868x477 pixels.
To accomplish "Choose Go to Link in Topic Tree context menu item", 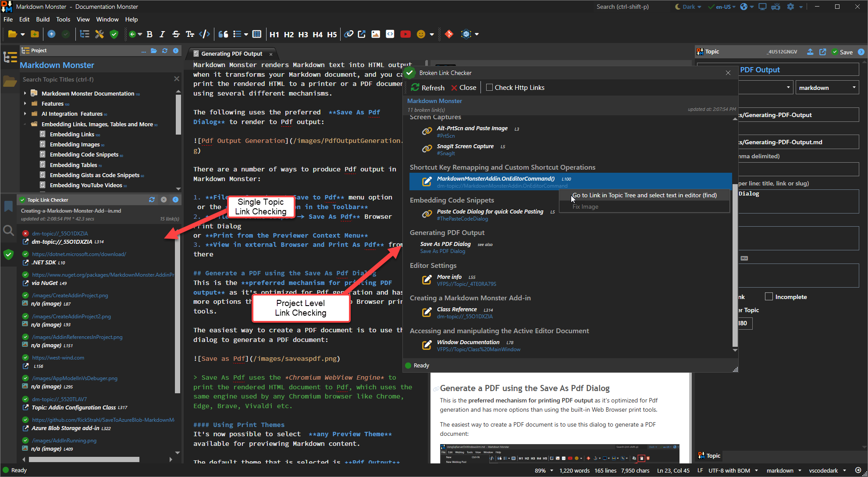I will 644,196.
